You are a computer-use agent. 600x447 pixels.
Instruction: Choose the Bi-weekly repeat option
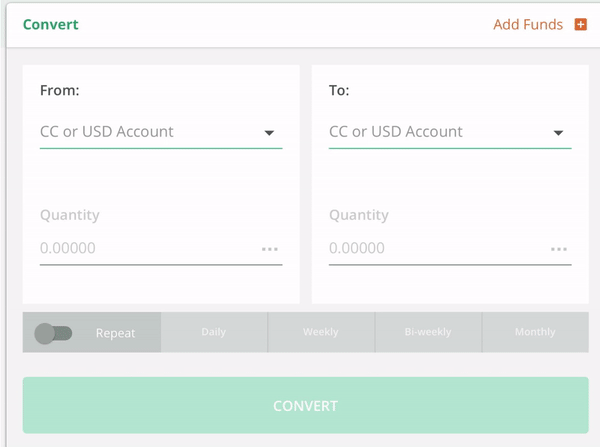[x=428, y=332]
